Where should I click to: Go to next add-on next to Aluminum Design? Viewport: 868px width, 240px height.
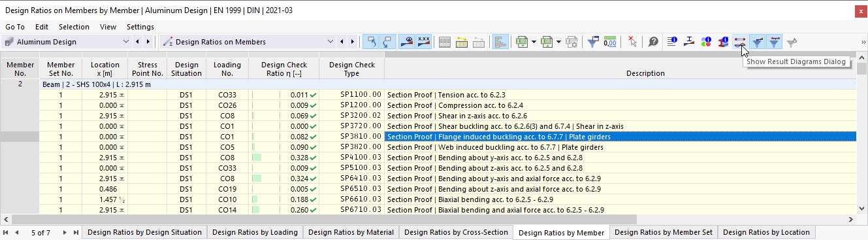tap(148, 42)
